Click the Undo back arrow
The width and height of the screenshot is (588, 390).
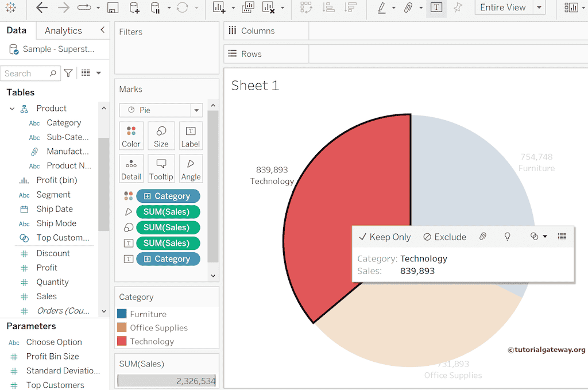click(42, 7)
